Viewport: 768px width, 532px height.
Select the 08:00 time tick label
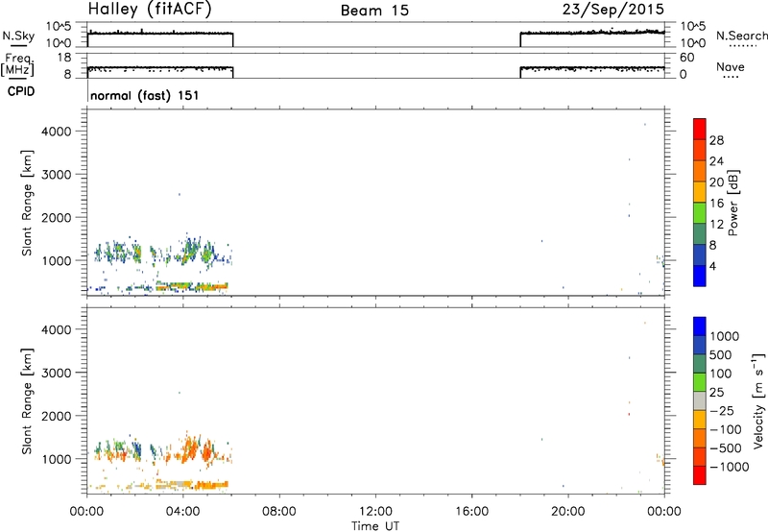point(279,512)
